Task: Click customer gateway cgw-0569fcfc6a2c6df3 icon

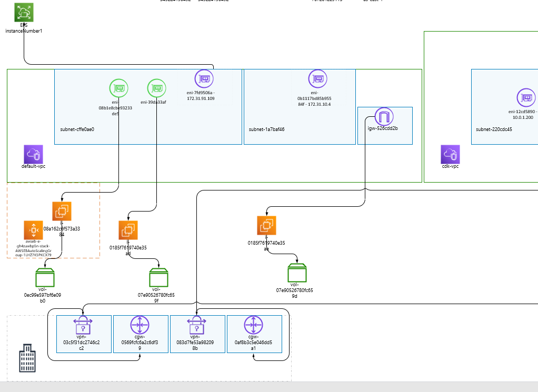Action: (140, 325)
